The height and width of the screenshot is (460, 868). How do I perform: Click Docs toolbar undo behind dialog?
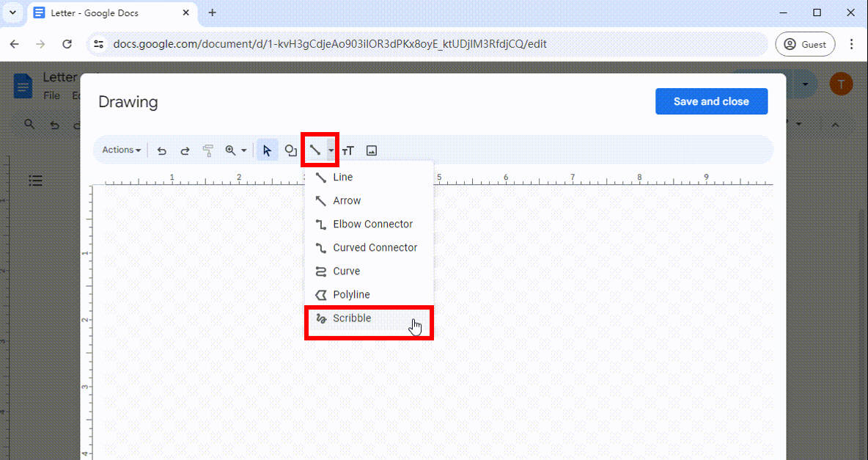point(54,125)
